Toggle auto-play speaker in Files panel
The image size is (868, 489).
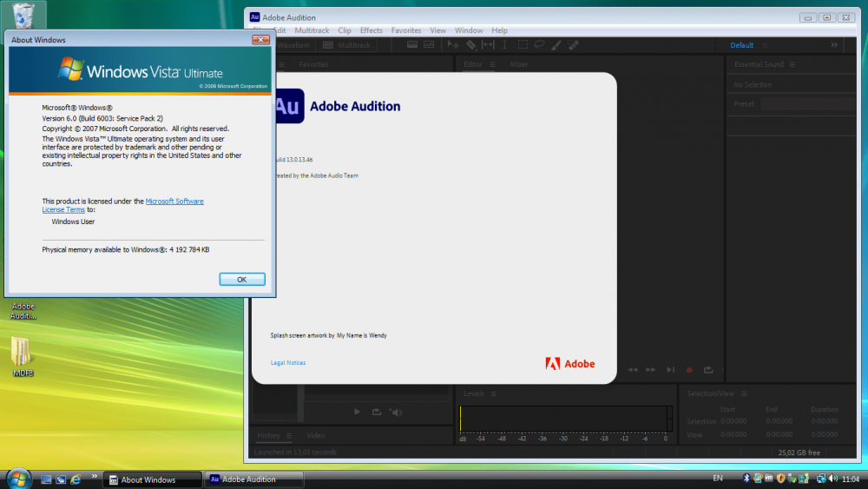(396, 412)
